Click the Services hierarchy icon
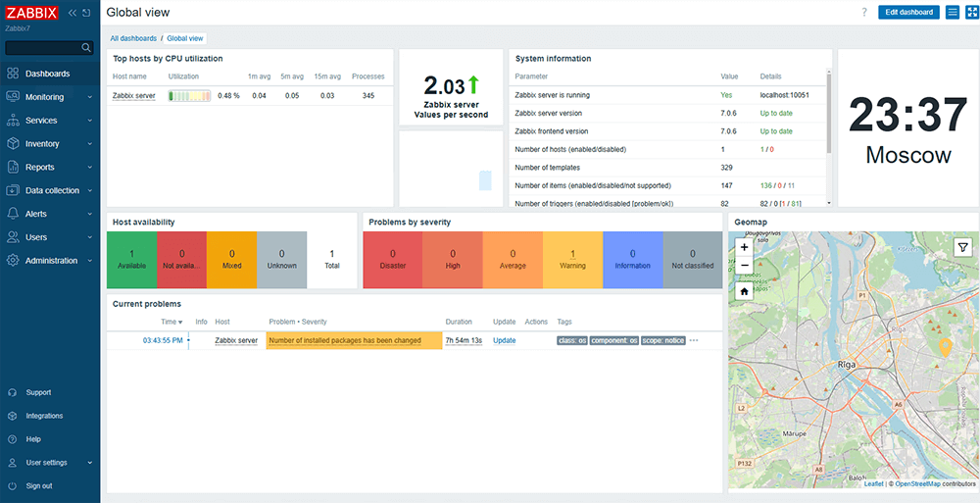This screenshot has width=980, height=503. 13,121
